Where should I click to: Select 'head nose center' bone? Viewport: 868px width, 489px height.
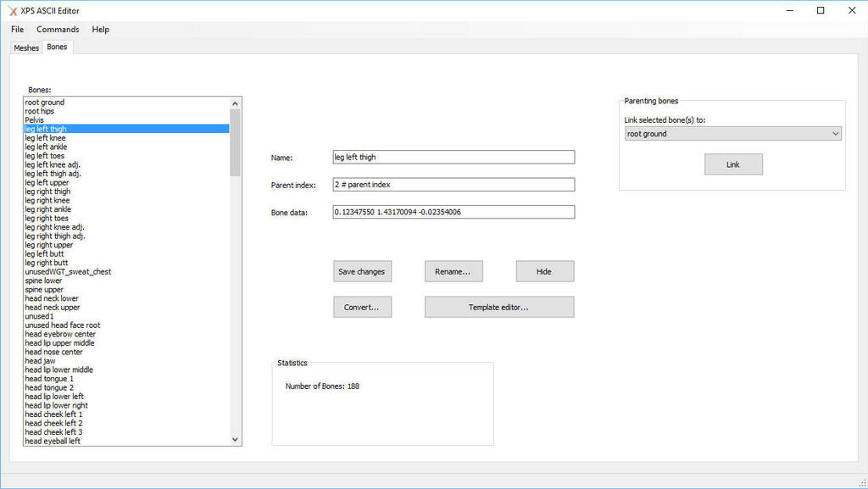126,352
